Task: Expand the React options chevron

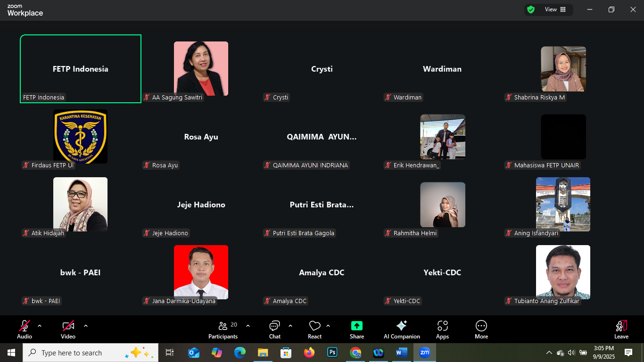Action: click(328, 326)
